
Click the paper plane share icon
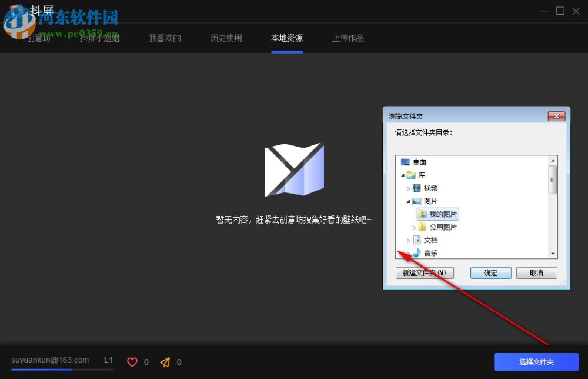(165, 362)
